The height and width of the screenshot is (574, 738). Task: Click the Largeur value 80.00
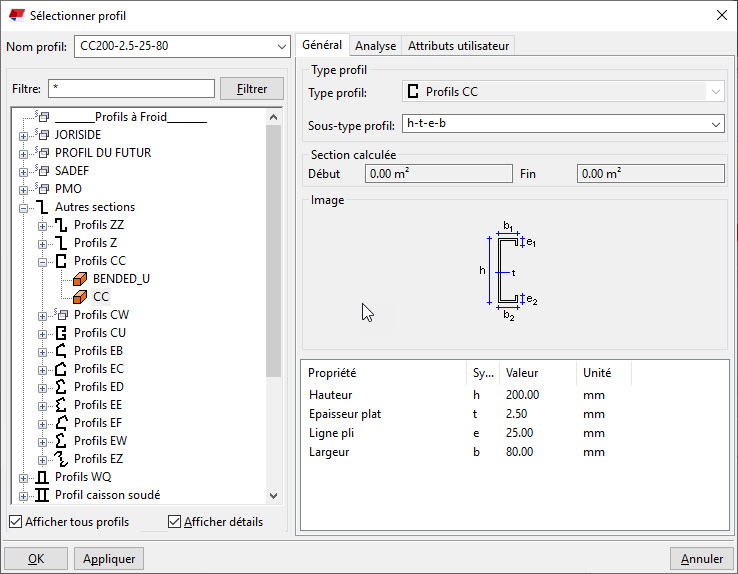coord(520,452)
